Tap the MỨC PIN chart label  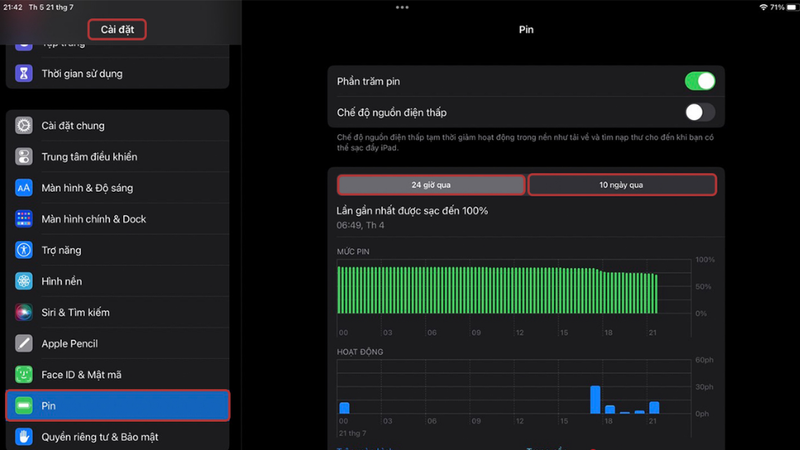point(353,252)
